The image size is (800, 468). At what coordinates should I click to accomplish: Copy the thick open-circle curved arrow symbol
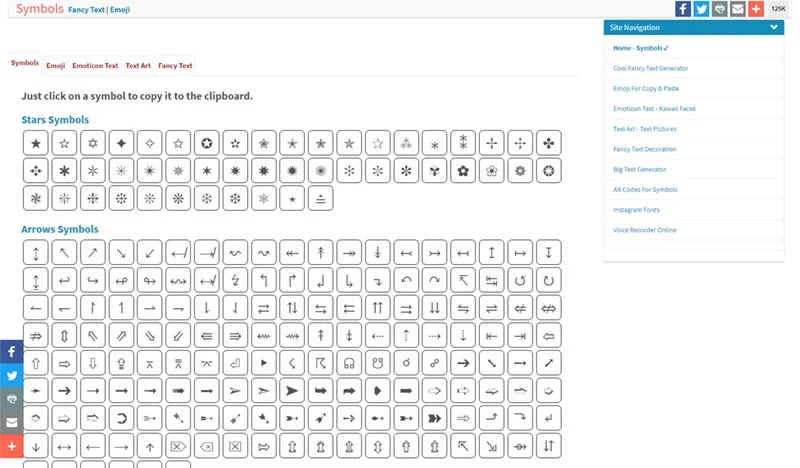121,418
